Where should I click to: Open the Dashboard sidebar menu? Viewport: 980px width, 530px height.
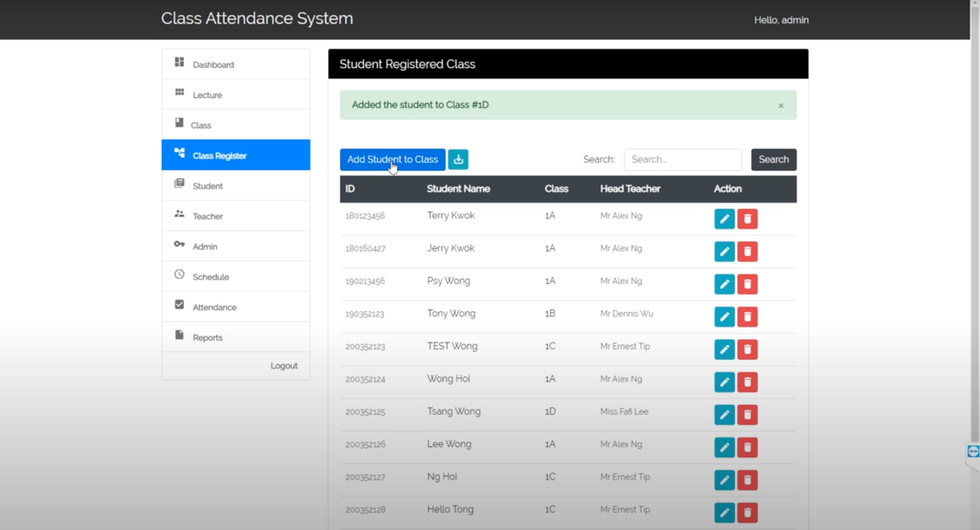click(213, 65)
